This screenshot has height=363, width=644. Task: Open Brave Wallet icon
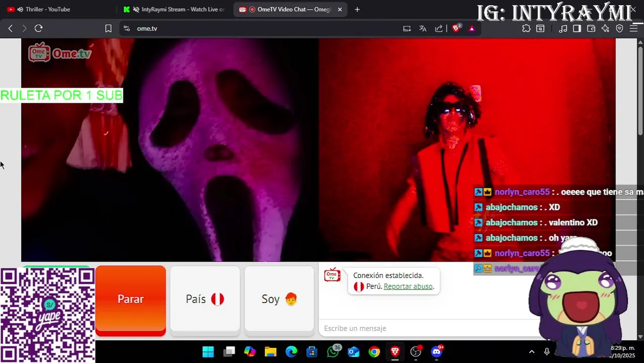click(x=591, y=29)
